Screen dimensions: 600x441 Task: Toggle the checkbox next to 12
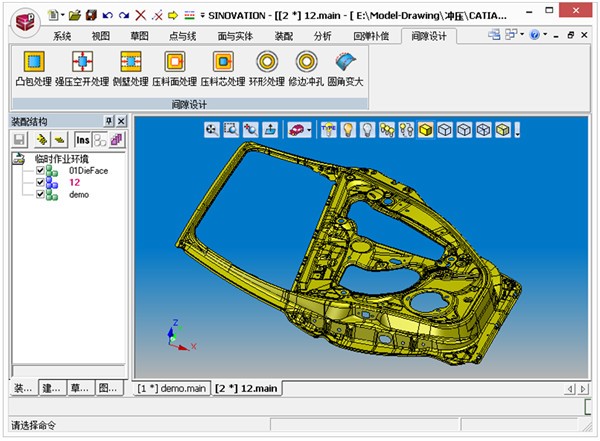tap(41, 183)
